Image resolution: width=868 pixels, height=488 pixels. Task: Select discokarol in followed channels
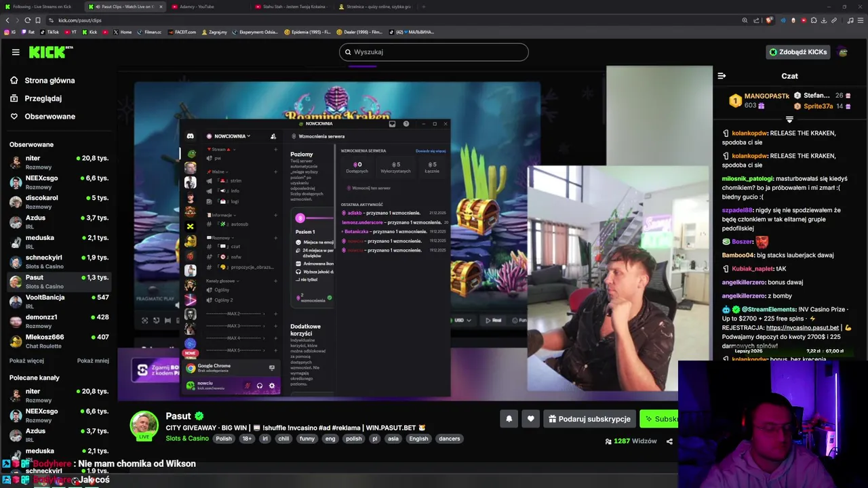click(x=59, y=202)
